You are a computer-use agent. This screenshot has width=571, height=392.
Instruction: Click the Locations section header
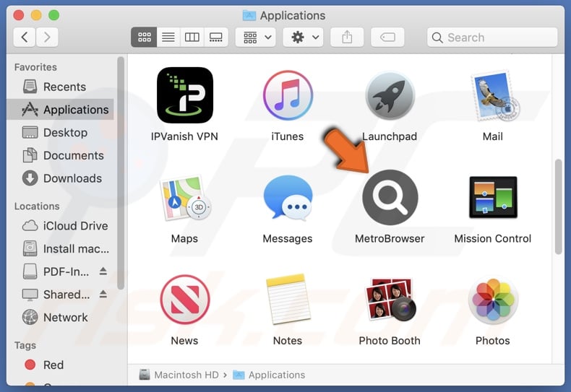click(x=37, y=206)
